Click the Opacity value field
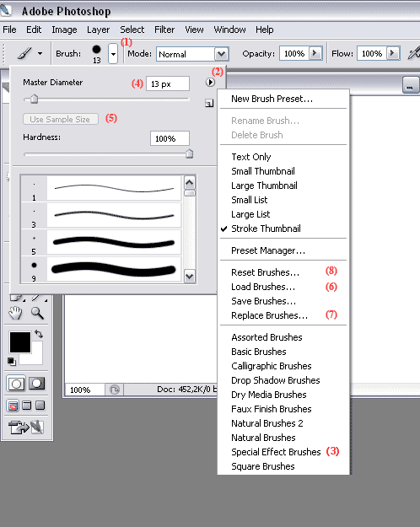 pyautogui.click(x=294, y=53)
